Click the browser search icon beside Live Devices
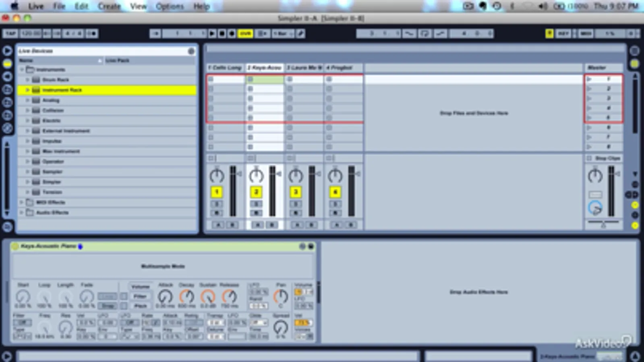 [191, 51]
